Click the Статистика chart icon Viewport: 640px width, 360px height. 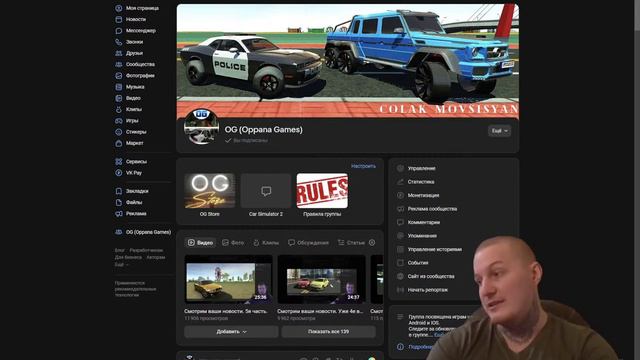click(400, 182)
